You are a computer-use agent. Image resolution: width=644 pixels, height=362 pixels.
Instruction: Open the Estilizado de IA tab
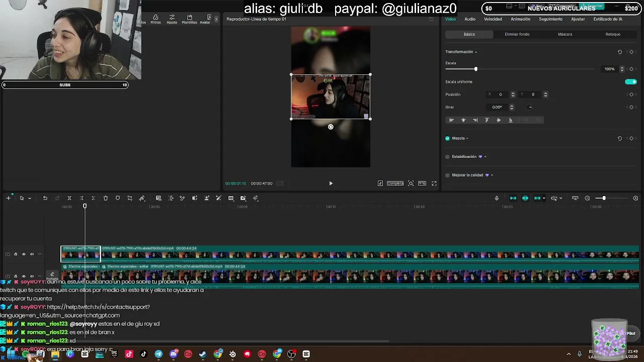608,19
